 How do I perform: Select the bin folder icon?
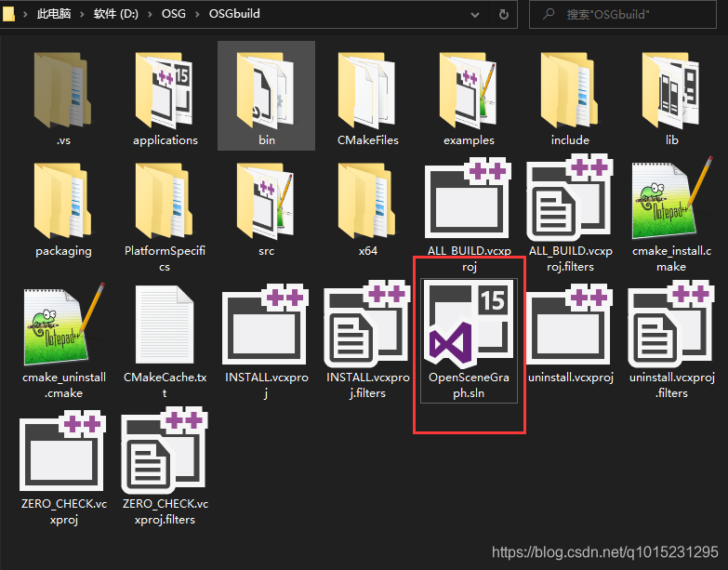click(266, 90)
